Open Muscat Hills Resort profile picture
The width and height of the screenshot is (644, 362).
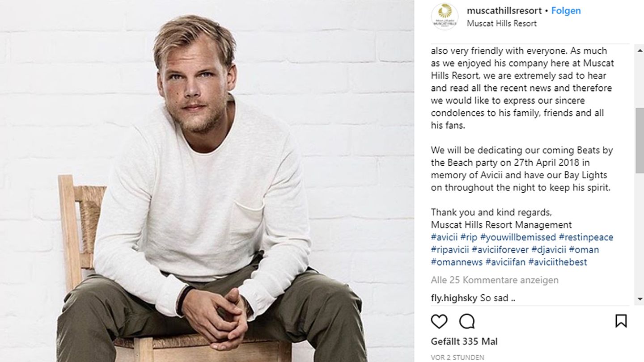click(444, 17)
